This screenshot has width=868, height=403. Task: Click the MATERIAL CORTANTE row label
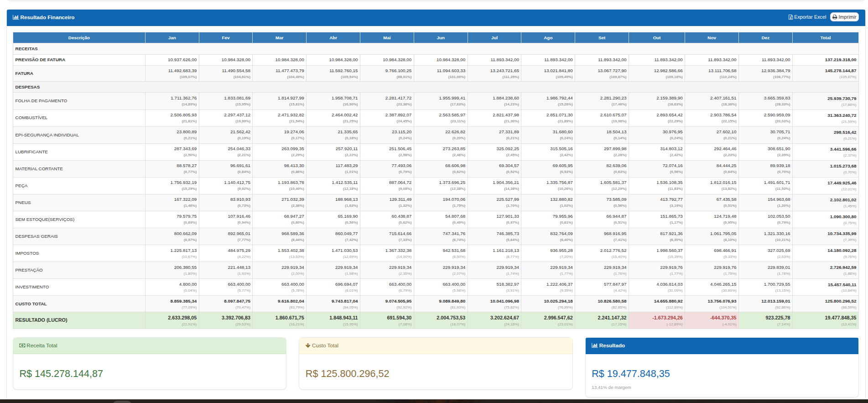(x=39, y=169)
